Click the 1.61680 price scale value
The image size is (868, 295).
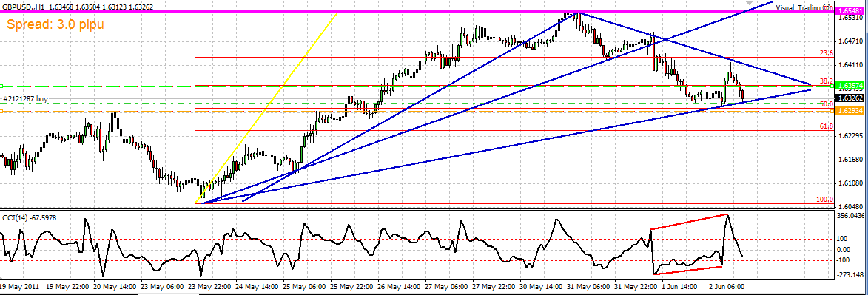click(x=851, y=160)
